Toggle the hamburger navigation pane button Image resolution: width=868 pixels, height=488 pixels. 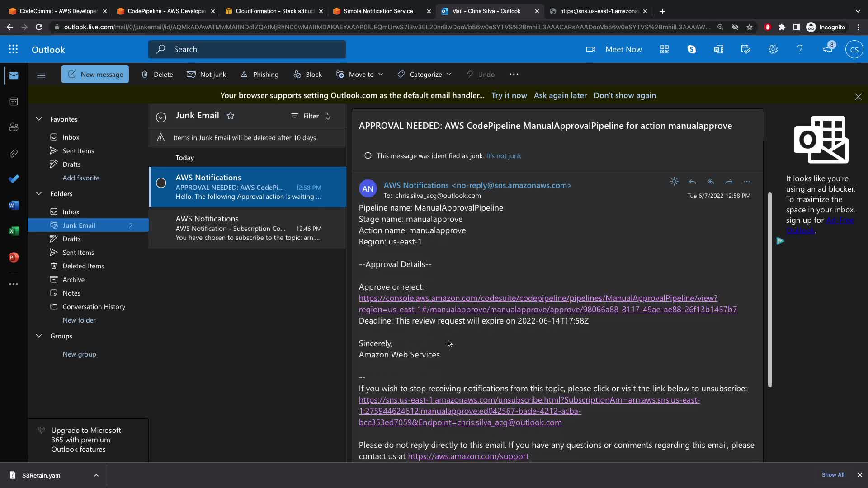pyautogui.click(x=41, y=75)
